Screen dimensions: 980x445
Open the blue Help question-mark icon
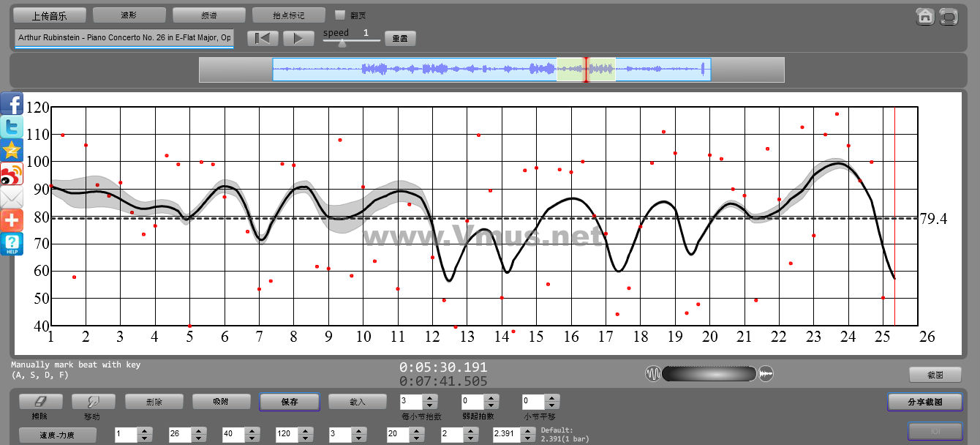(x=12, y=244)
